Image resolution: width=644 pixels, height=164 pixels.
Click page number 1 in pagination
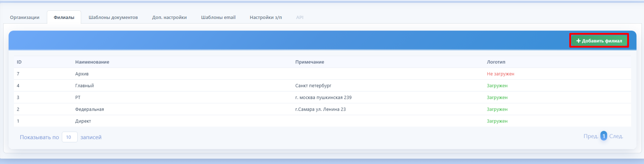click(604, 136)
